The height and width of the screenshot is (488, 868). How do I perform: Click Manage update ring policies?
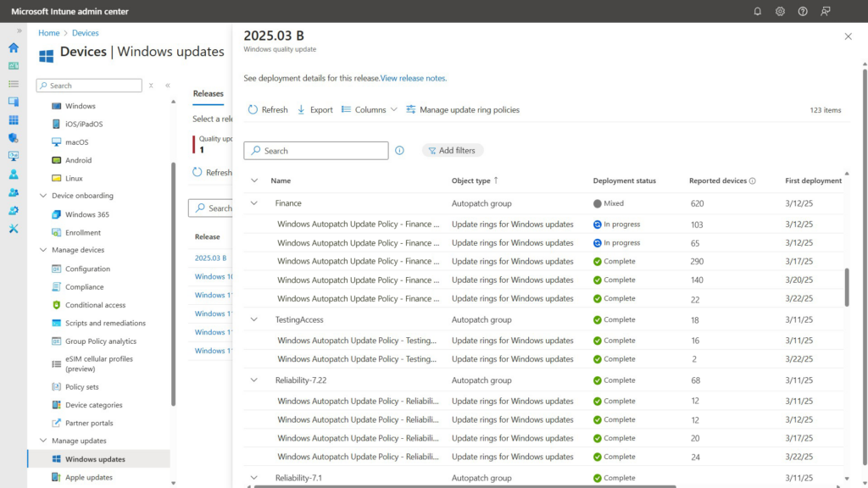tap(463, 109)
